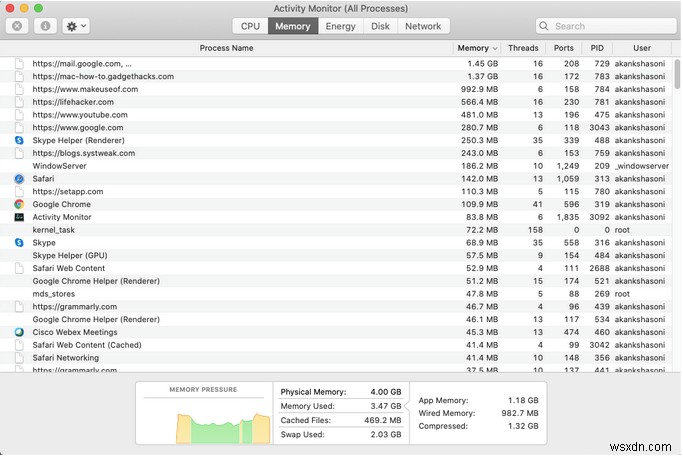Screen dimensions: 683x457
Task: Select the Network tab
Action: click(x=422, y=26)
